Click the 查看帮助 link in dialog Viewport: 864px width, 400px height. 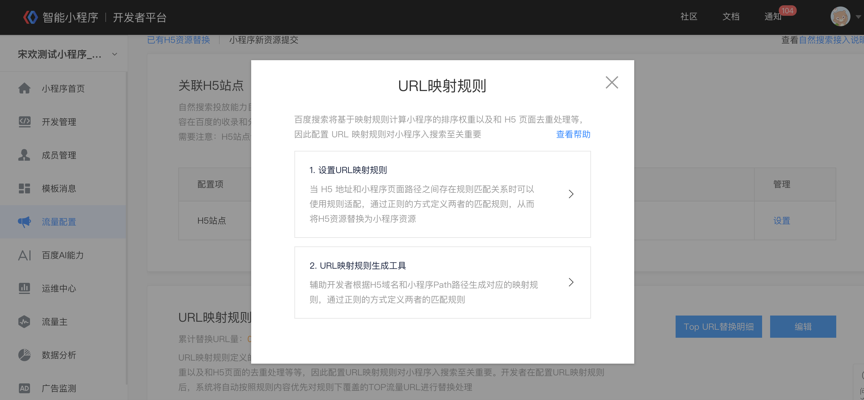tap(573, 134)
